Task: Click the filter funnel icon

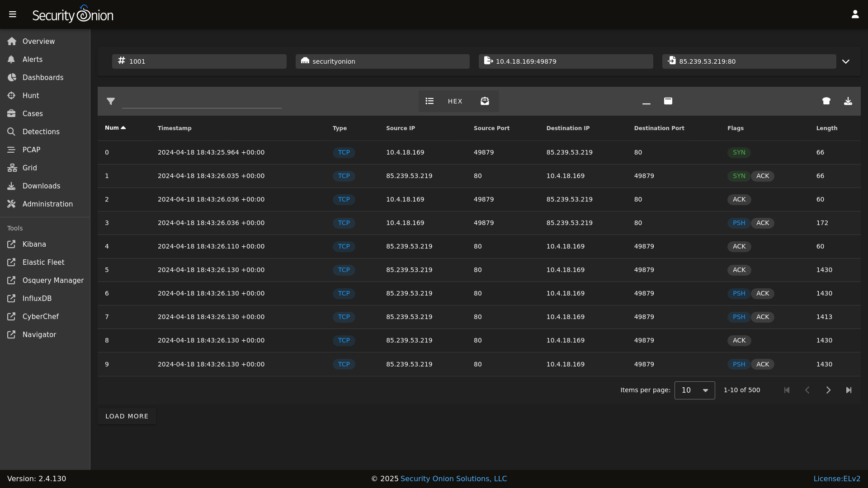Action: (111, 101)
